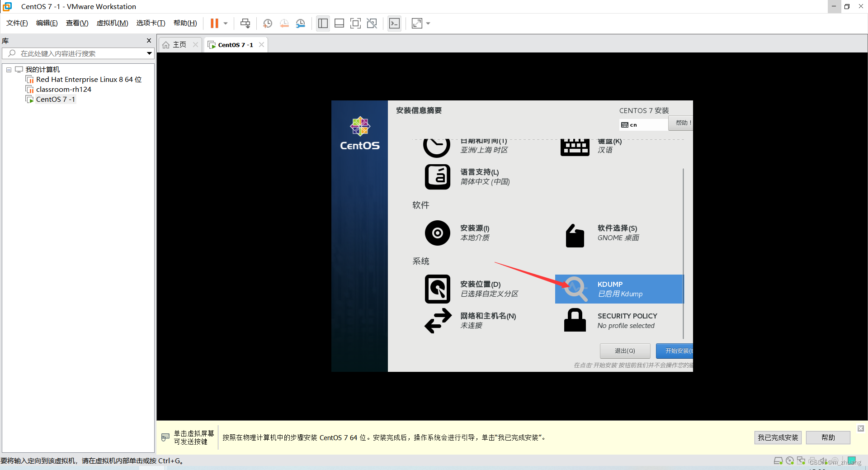Toggle the console view button
Screen dimensions: 868x470
point(394,23)
